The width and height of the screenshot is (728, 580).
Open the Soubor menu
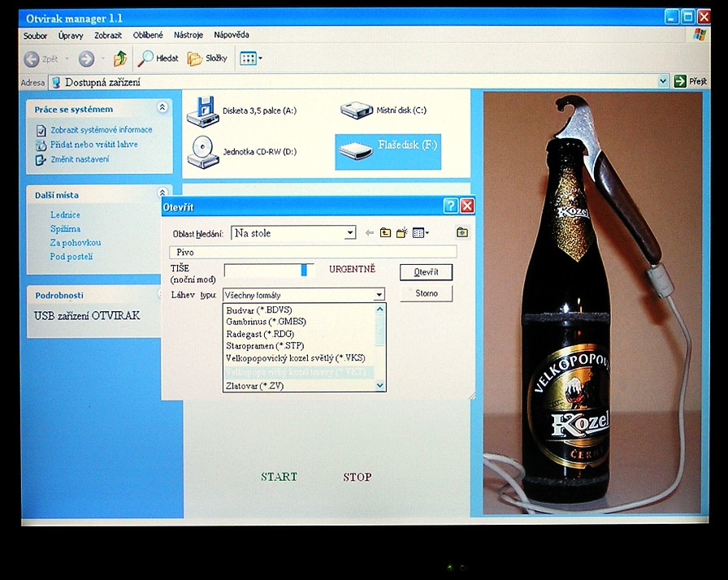click(35, 36)
